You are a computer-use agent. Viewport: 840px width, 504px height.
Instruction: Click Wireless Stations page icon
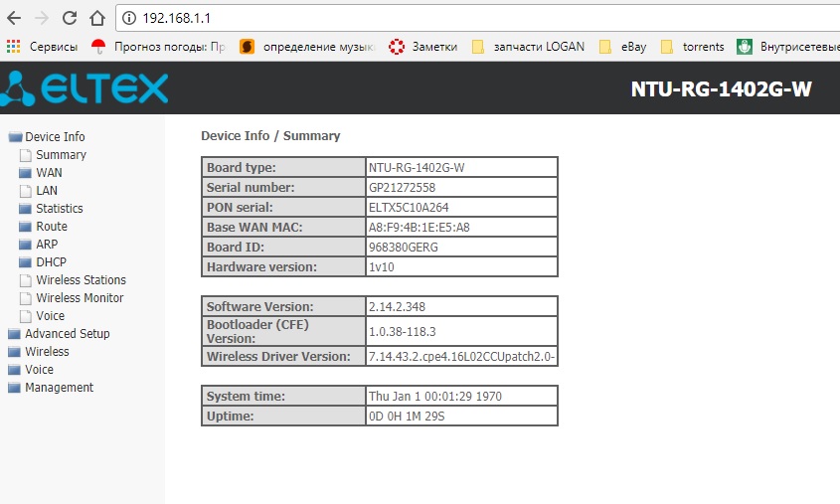pyautogui.click(x=25, y=280)
